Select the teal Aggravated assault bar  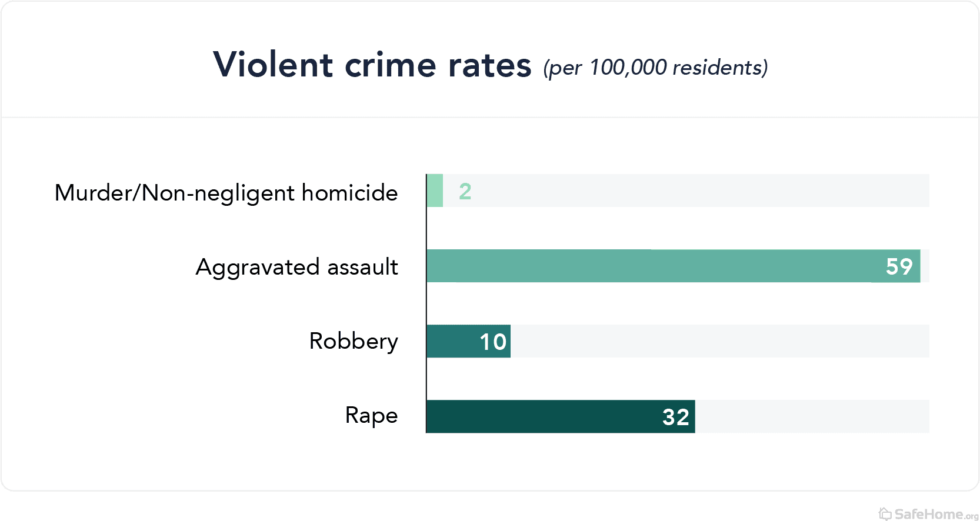click(647, 266)
